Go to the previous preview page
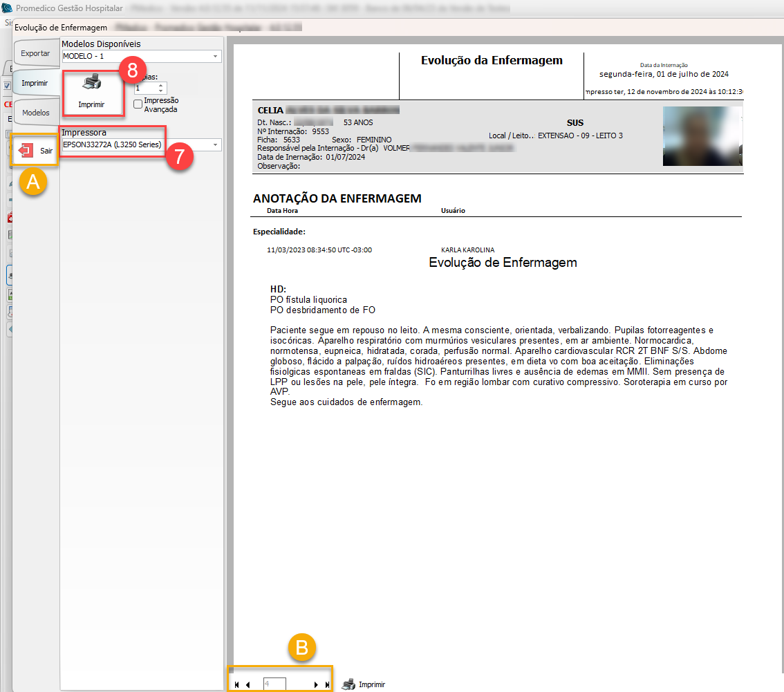 click(248, 684)
